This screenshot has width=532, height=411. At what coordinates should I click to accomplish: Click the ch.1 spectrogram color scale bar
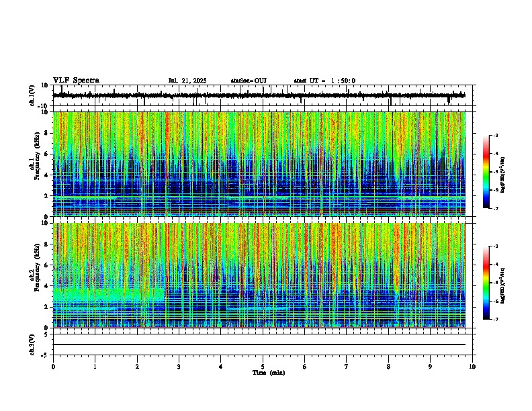[486, 172]
